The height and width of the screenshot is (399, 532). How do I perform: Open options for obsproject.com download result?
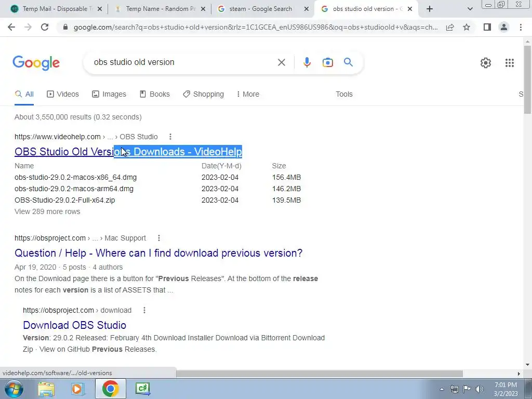click(x=144, y=311)
